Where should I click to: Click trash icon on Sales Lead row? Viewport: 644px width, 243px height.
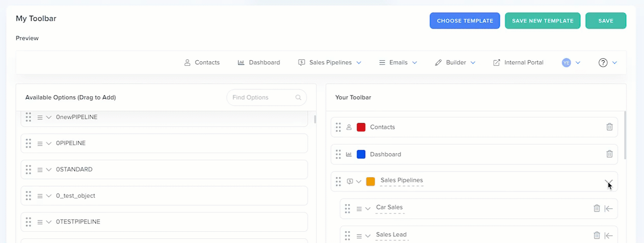pyautogui.click(x=597, y=235)
